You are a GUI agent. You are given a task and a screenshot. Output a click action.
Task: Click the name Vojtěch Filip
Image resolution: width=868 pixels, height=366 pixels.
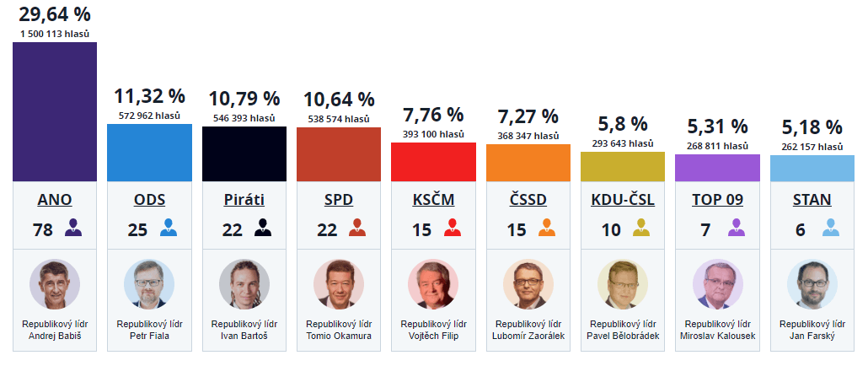click(433, 336)
